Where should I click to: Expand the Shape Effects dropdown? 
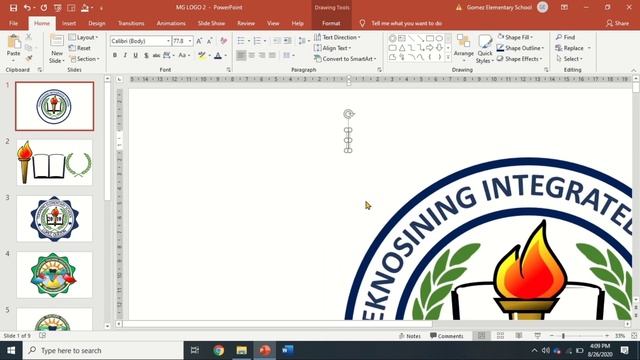tap(520, 59)
